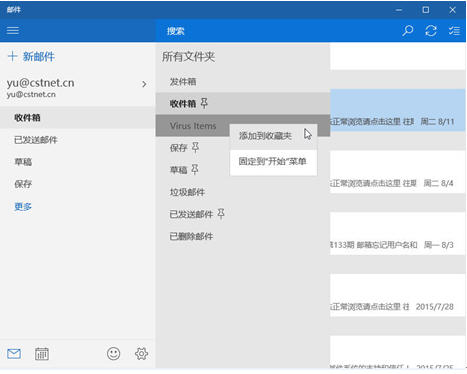Screen dimensions: 467x374
Task: Unpin 收件箱 using its pin icon
Action: 204,103
